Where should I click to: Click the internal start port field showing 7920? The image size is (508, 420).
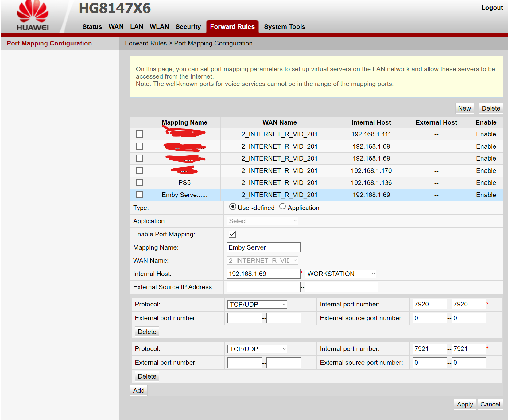pos(430,304)
